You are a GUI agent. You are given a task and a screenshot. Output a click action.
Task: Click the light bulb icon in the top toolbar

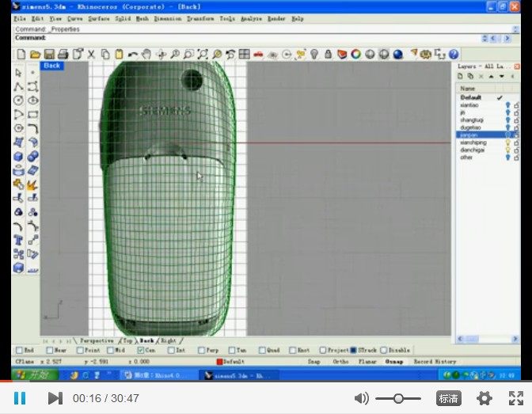click(x=314, y=55)
